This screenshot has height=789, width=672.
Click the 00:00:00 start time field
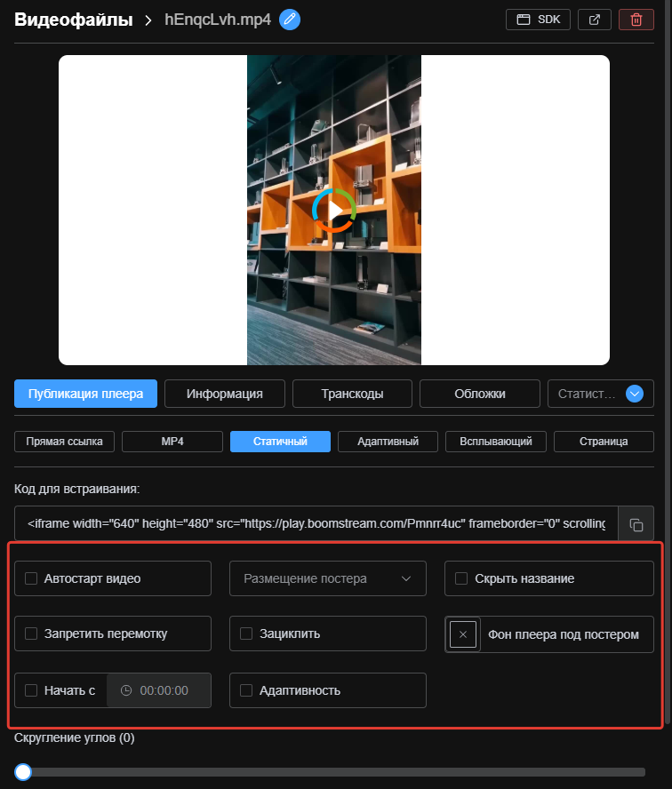point(159,690)
